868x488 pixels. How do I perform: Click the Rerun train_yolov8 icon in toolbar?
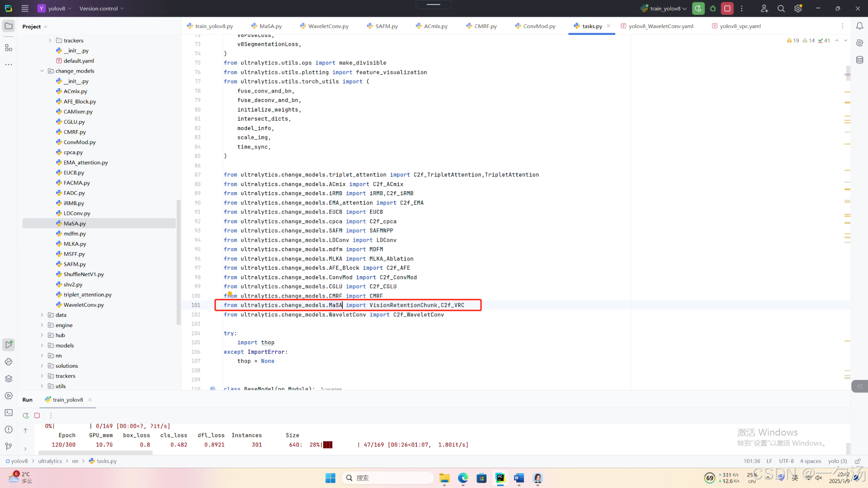tap(698, 9)
